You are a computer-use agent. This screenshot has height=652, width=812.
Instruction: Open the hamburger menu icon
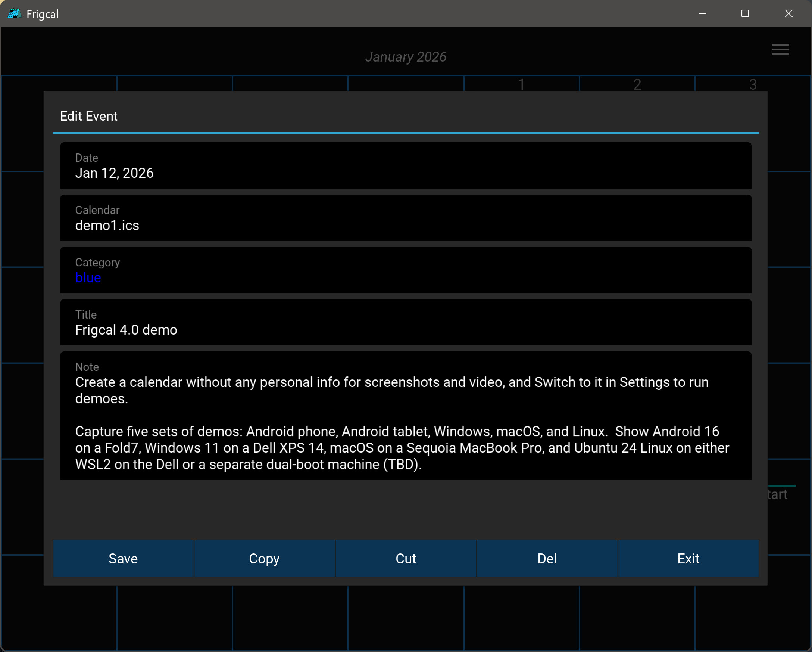pos(780,50)
